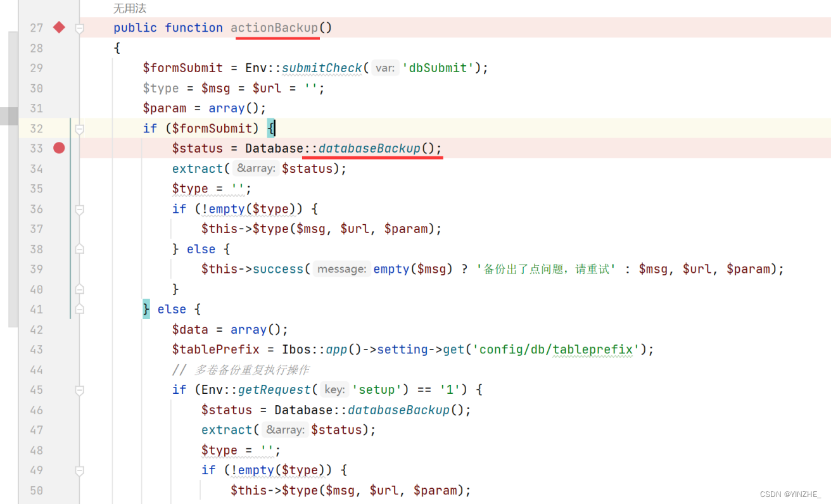Click the '&array:' hint on line 47
Screen dimensions: 831x504
coord(285,430)
